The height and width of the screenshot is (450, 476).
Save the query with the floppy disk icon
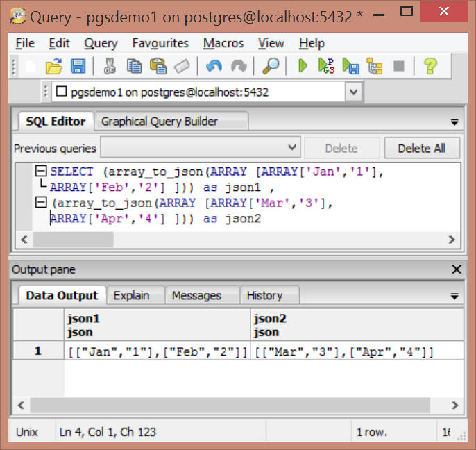[x=78, y=66]
